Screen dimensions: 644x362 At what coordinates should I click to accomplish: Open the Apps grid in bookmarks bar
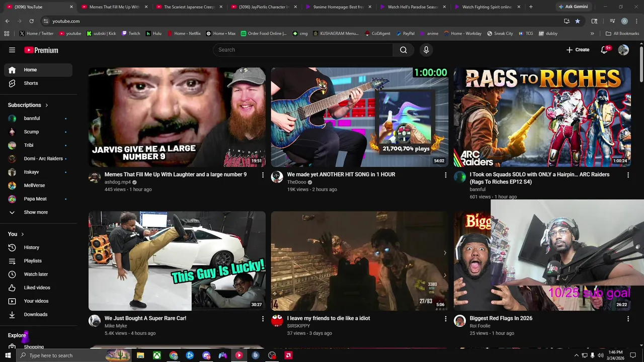click(x=7, y=34)
